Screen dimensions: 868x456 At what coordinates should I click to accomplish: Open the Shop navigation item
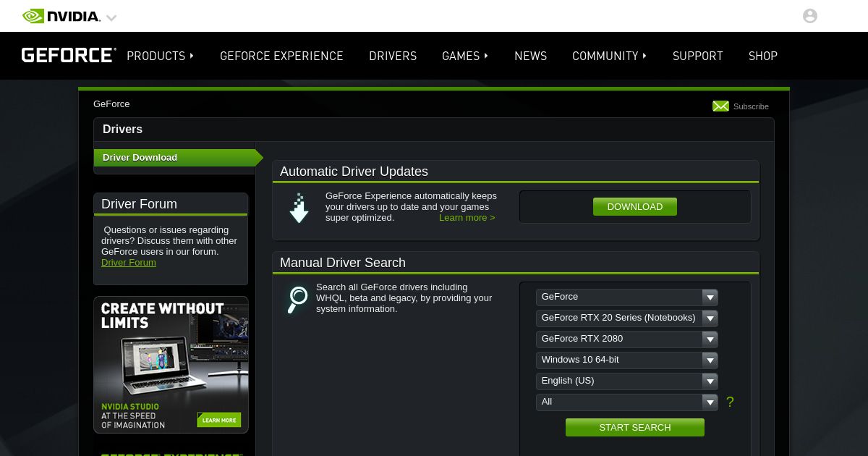(763, 56)
